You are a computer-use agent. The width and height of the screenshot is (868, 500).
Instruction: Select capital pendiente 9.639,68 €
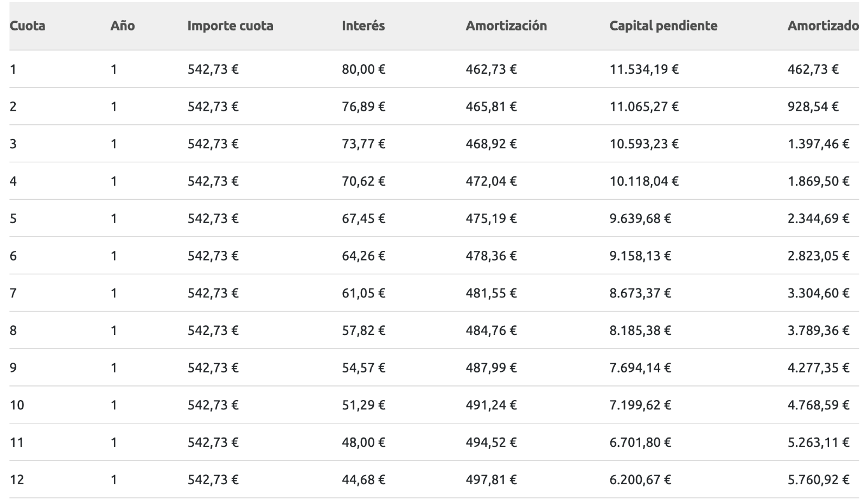[640, 219]
